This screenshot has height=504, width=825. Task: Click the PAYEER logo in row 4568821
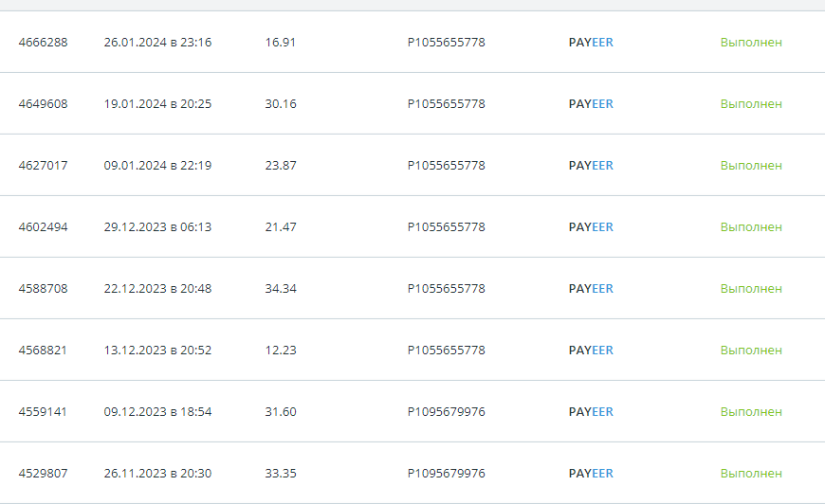click(x=591, y=350)
